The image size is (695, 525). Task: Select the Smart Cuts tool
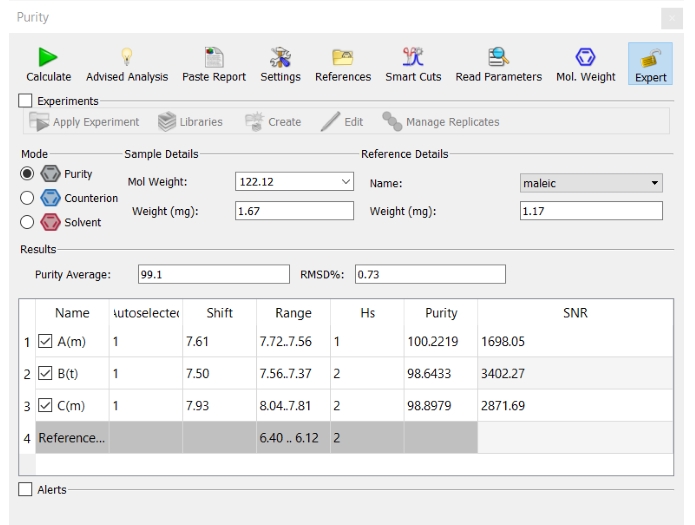(413, 57)
